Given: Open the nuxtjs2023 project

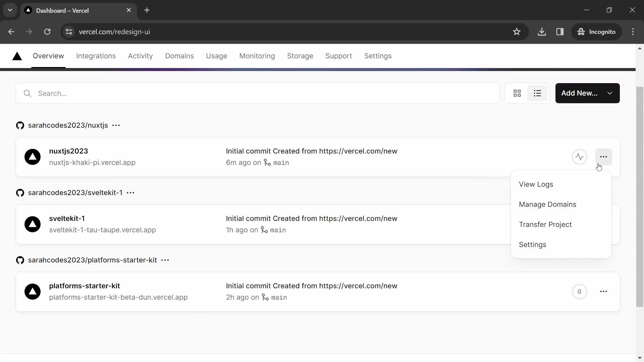Looking at the screenshot, I should point(68,151).
